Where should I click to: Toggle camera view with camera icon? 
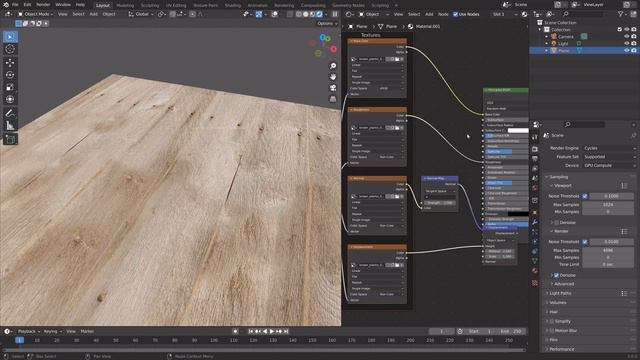[333, 88]
